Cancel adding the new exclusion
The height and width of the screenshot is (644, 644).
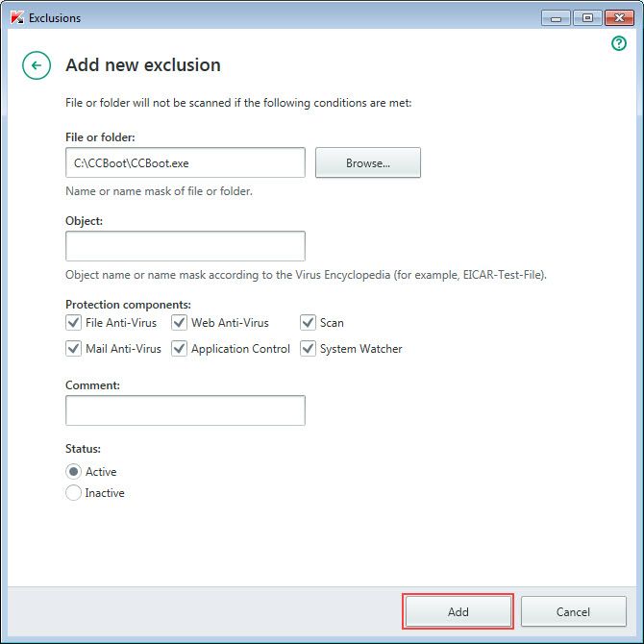(x=574, y=611)
